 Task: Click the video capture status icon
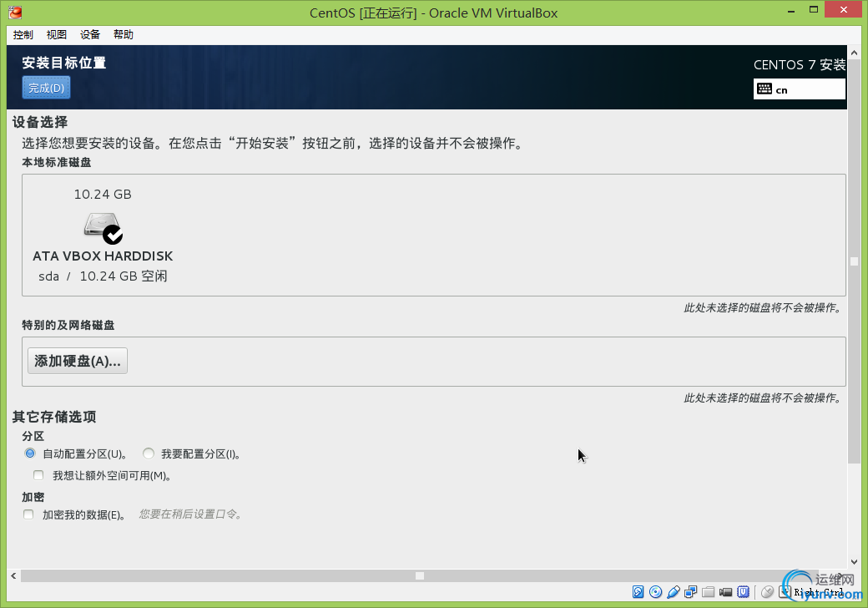click(726, 592)
